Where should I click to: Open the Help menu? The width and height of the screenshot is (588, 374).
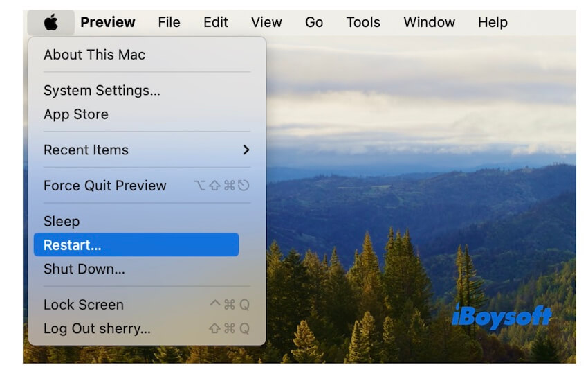coord(493,22)
